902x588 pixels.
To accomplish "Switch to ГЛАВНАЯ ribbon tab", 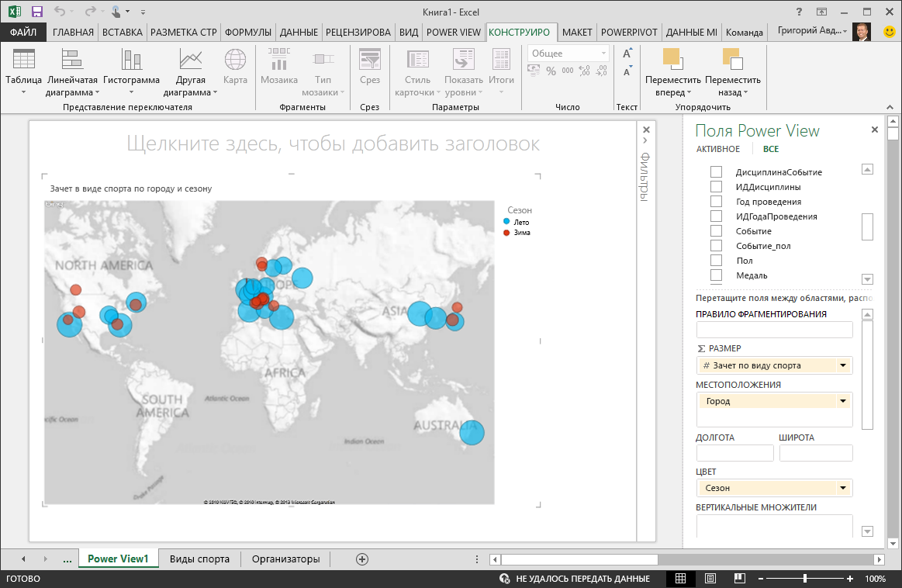I will 73,33.
